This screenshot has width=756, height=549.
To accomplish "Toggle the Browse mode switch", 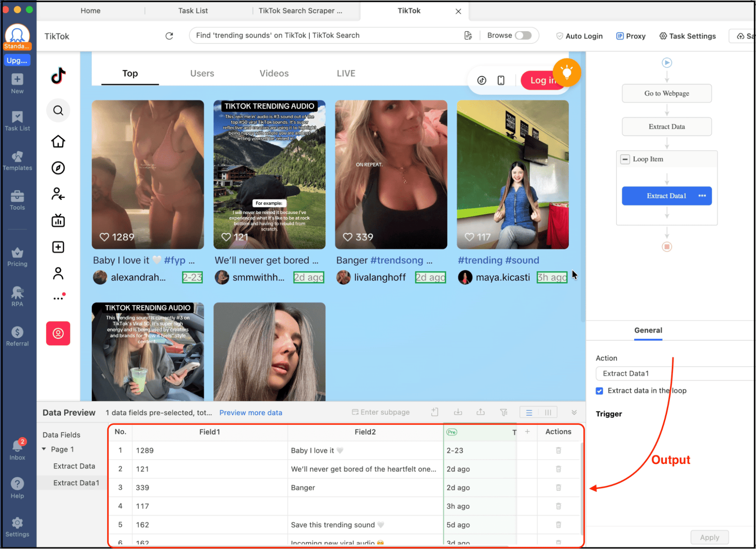I will coord(523,35).
